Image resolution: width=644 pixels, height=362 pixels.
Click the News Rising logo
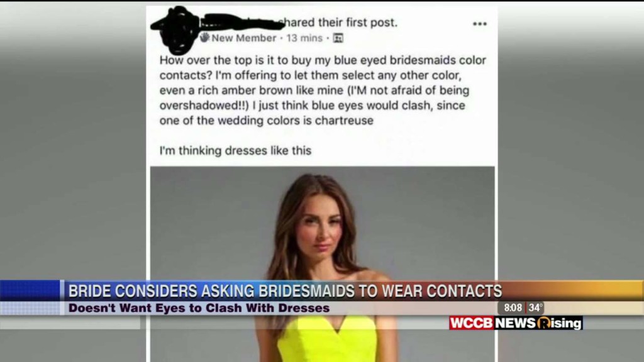538,323
